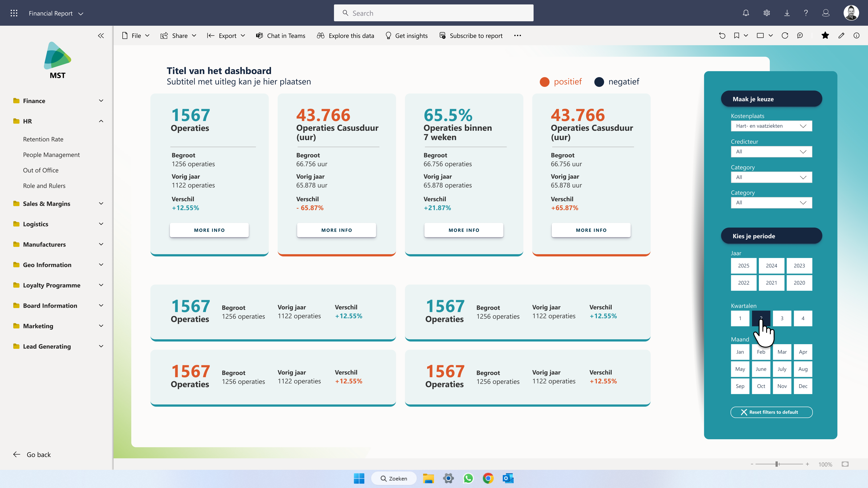The width and height of the screenshot is (868, 488).
Task: Click the edit pencil icon
Action: [841, 35]
